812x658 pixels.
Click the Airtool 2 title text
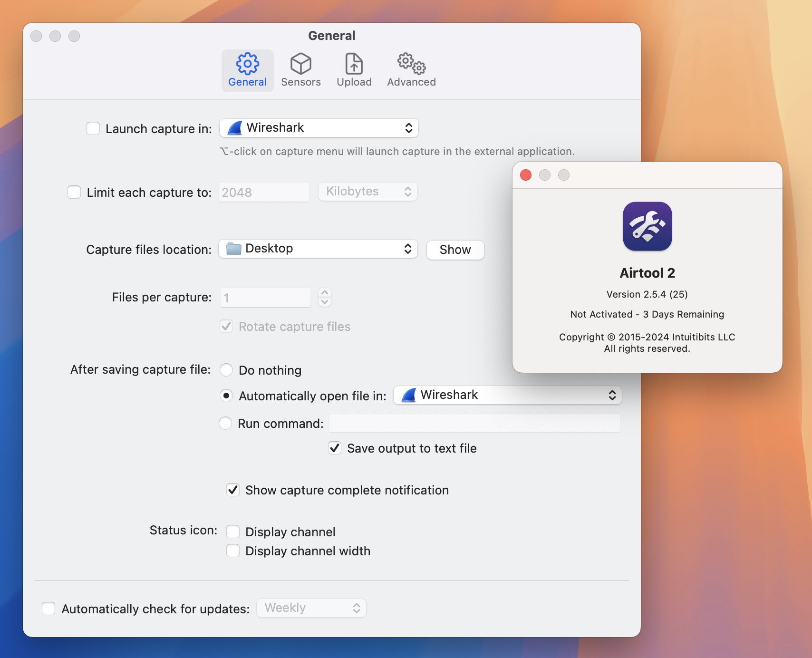pos(648,273)
